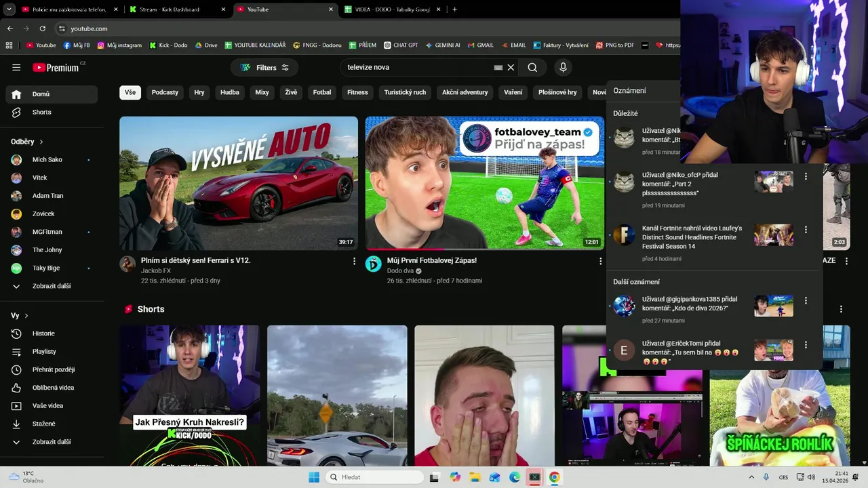Open Historie in the sidebar
The height and width of the screenshot is (488, 868).
click(x=52, y=333)
